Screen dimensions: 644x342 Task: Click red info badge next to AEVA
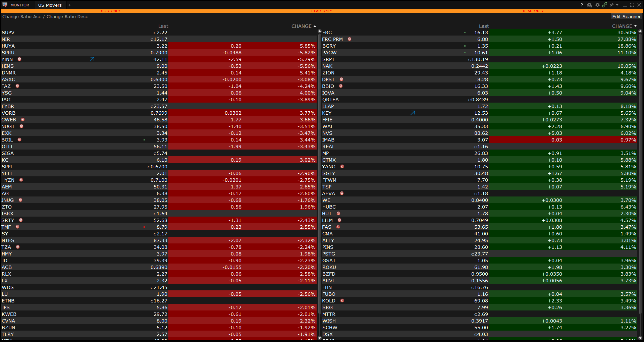point(342,193)
